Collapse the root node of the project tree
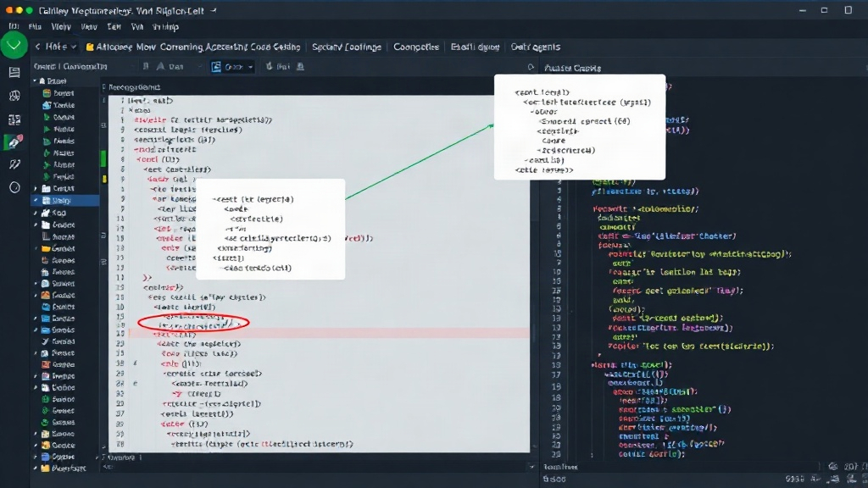This screenshot has width=868, height=488. click(x=35, y=80)
